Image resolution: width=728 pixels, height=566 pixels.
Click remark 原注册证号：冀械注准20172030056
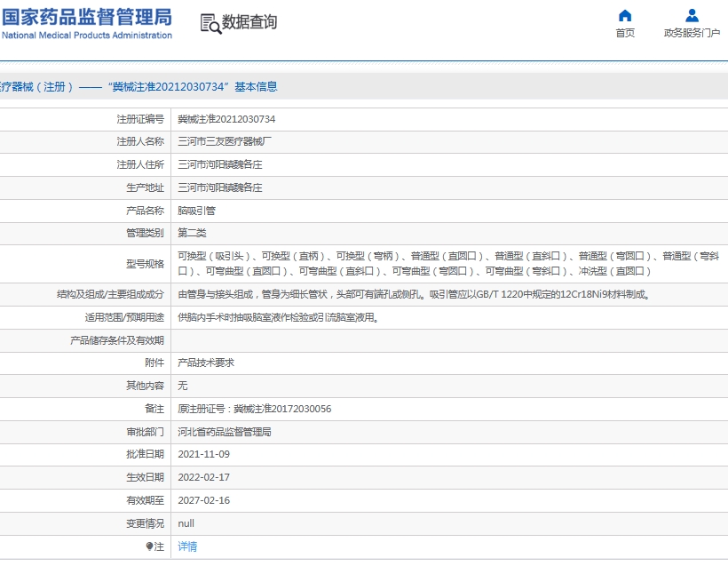(255, 409)
